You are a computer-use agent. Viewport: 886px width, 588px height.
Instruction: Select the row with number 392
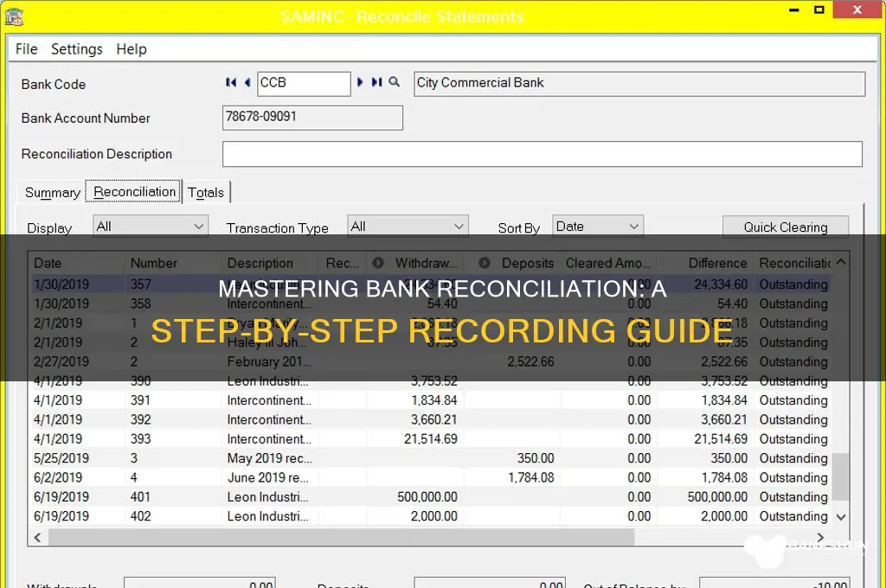(430, 419)
